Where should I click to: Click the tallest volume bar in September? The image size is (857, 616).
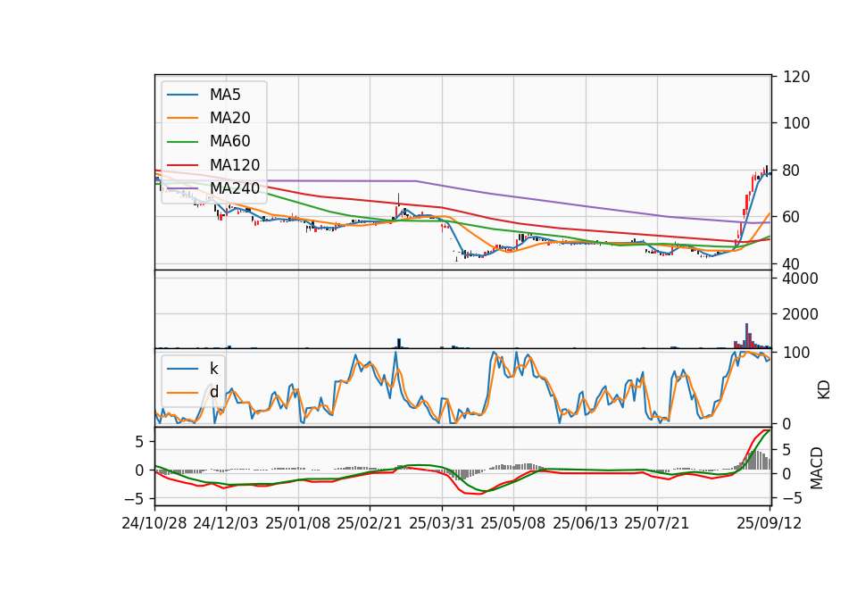(746, 335)
